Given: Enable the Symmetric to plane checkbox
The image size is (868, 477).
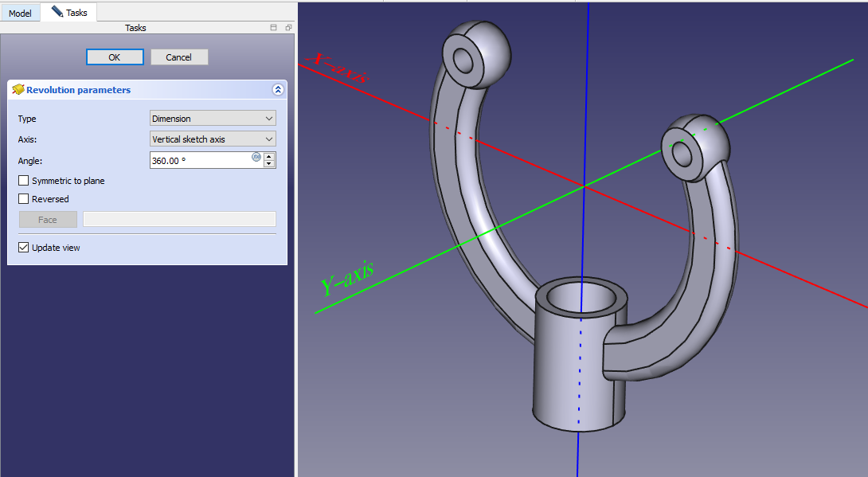Looking at the screenshot, I should click(24, 181).
